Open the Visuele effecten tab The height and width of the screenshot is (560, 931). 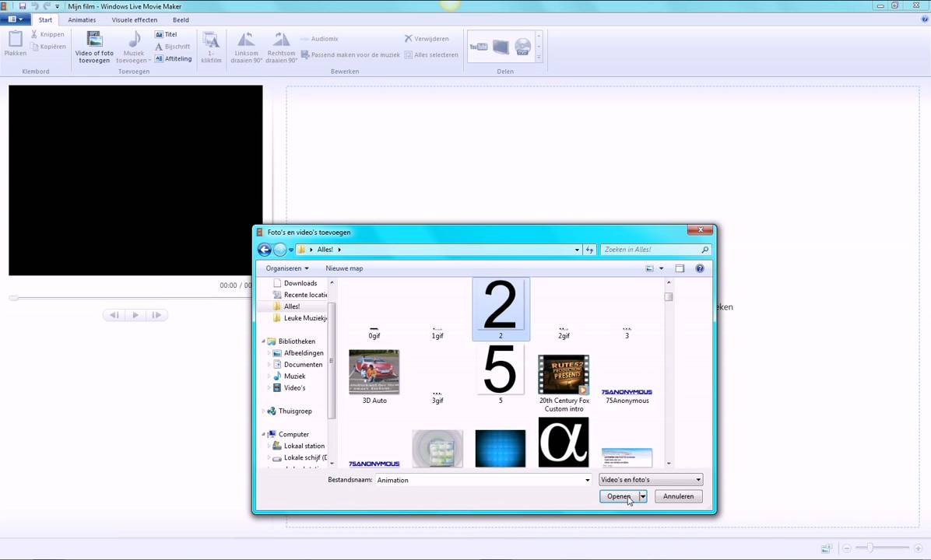tap(134, 19)
